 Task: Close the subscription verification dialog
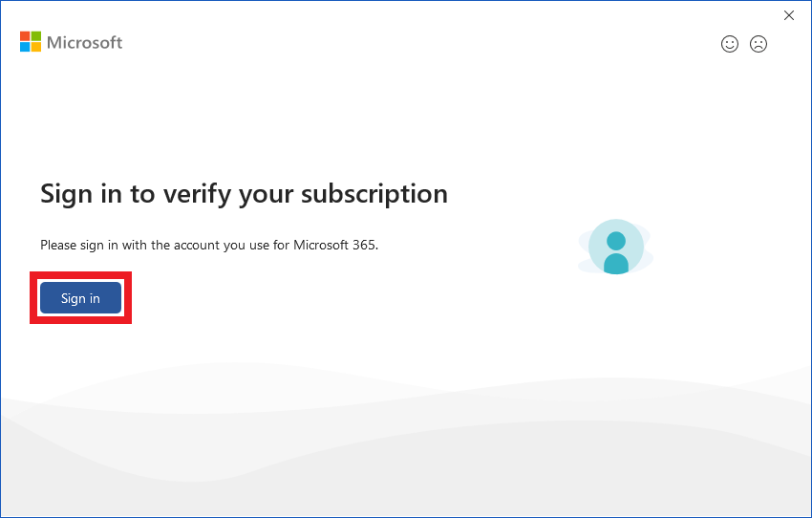(x=789, y=15)
